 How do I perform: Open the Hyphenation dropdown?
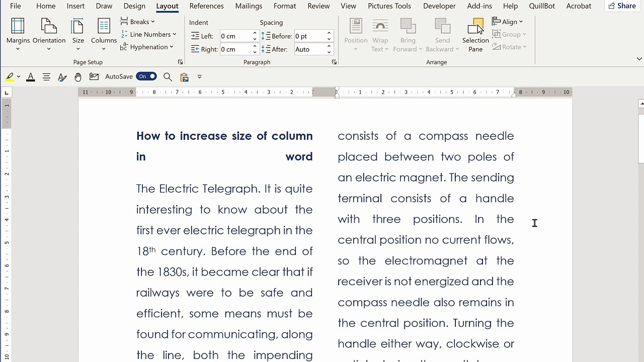pyautogui.click(x=146, y=47)
